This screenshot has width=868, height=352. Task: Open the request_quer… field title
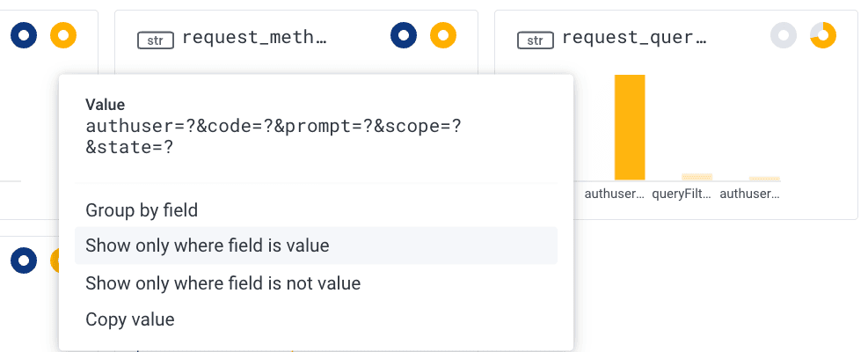[x=634, y=38]
